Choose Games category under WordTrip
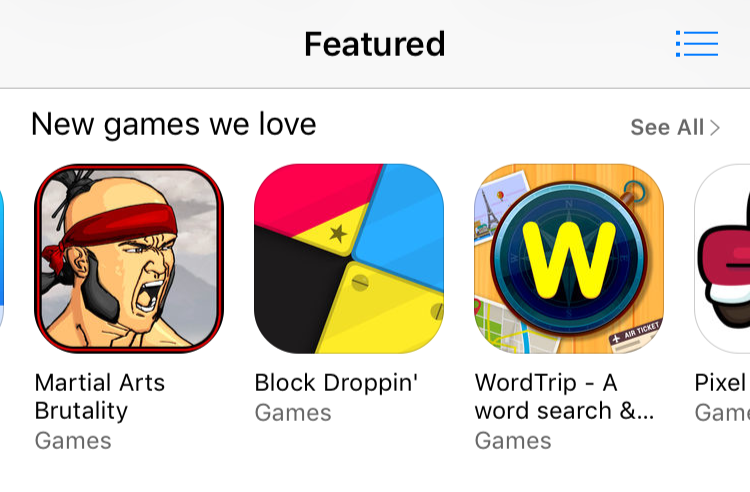The image size is (750, 492). (x=513, y=441)
